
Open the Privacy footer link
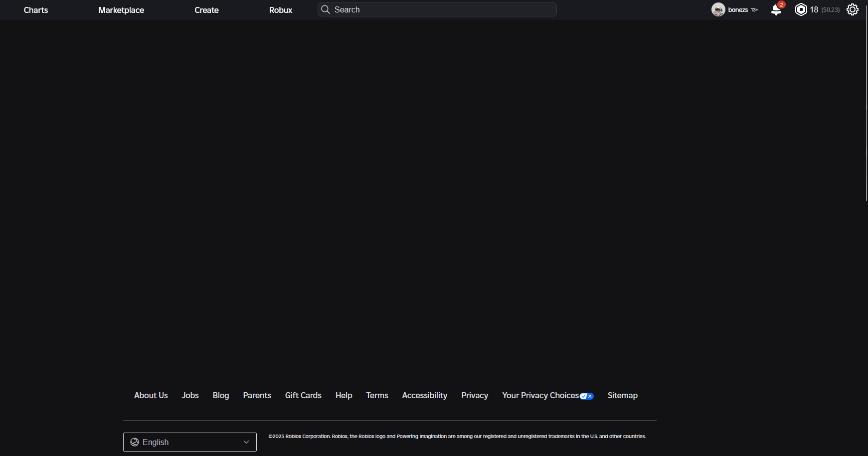(x=475, y=395)
